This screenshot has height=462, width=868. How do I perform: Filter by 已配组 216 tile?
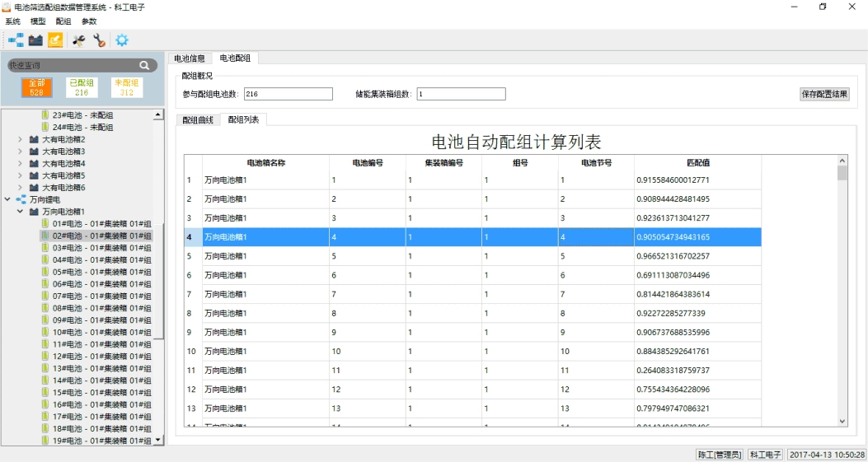click(x=82, y=87)
